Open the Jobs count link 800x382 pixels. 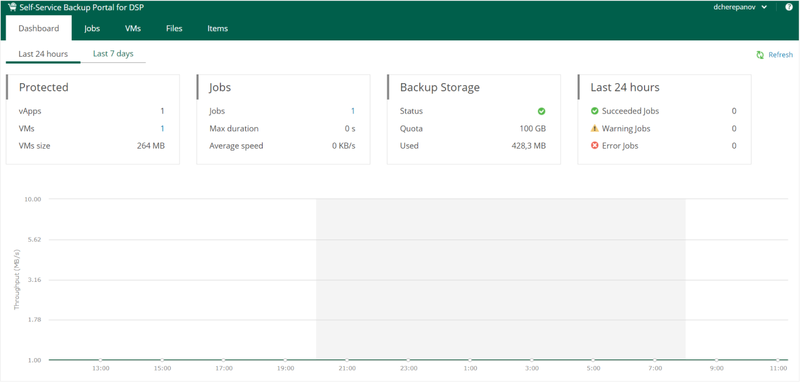pos(353,111)
